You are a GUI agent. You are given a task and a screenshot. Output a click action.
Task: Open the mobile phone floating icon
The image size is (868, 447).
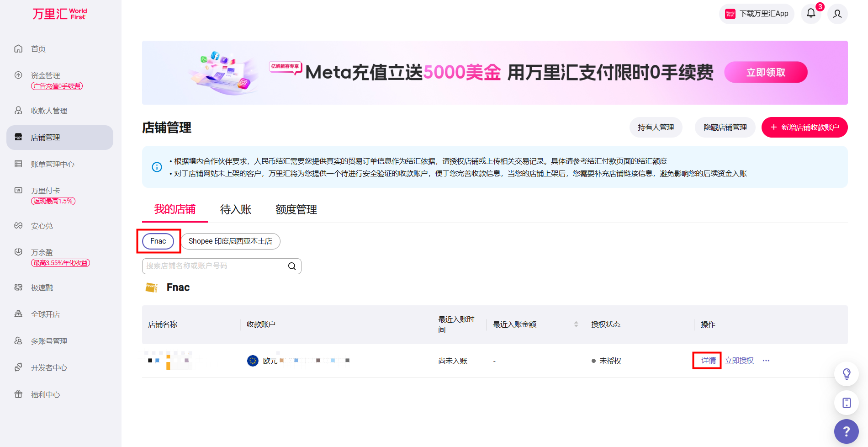[x=846, y=403]
